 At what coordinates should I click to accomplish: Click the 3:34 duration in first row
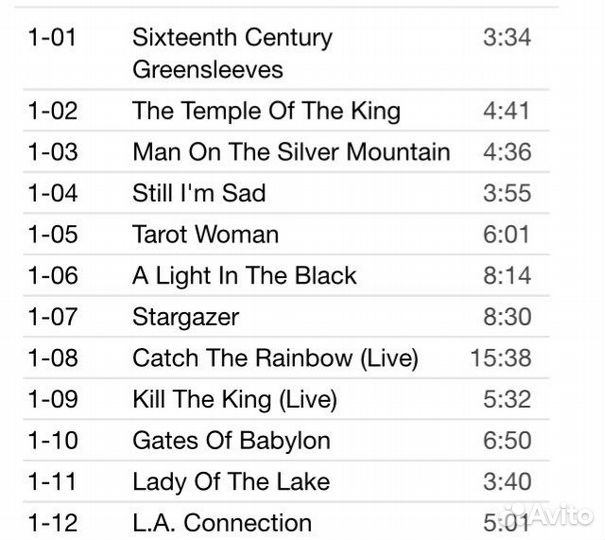coord(506,38)
